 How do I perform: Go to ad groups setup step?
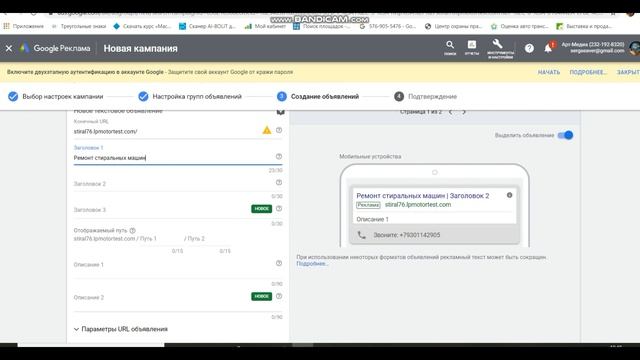point(190,96)
